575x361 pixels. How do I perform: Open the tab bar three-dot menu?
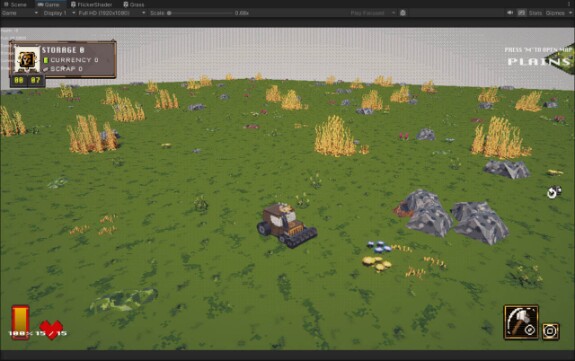[x=570, y=4]
